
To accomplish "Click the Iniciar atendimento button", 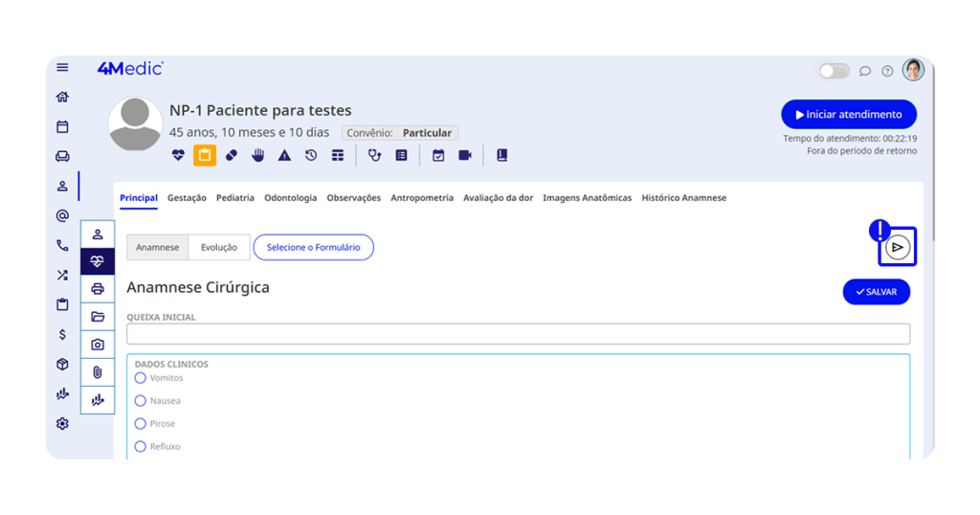I will [848, 115].
